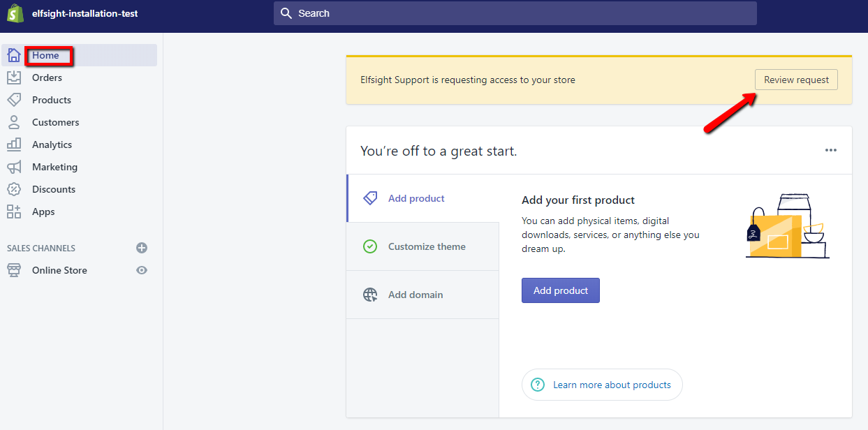Select the Customize theme tab
This screenshot has height=430, width=868.
coord(423,246)
